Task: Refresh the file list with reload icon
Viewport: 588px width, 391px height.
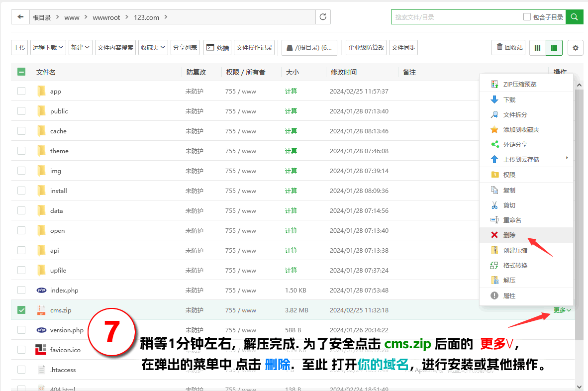Action: point(323,17)
